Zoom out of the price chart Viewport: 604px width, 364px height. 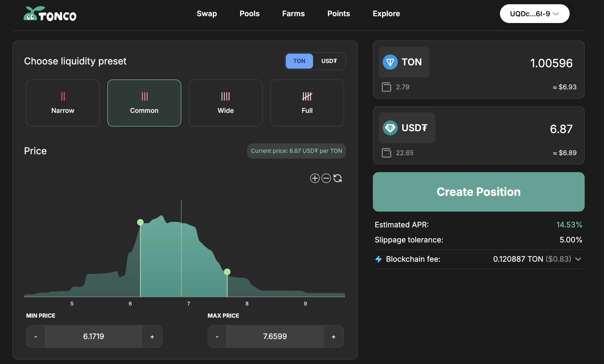(x=326, y=178)
